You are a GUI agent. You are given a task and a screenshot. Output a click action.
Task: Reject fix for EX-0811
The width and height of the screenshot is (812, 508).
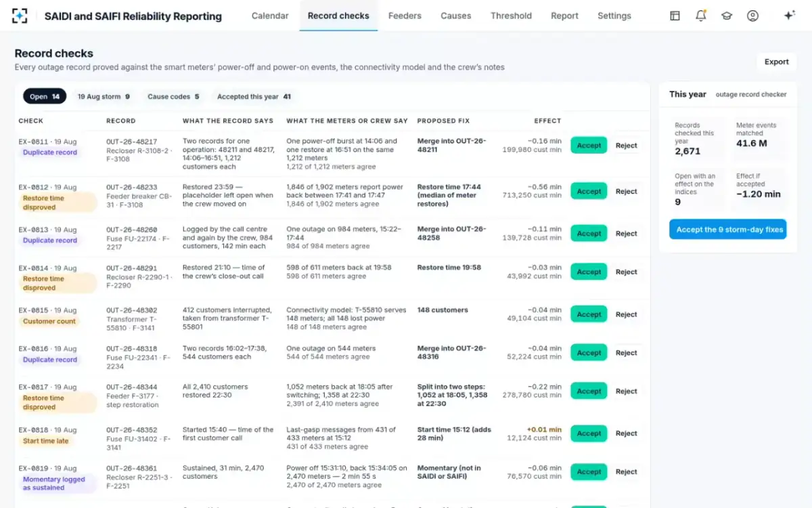(626, 146)
